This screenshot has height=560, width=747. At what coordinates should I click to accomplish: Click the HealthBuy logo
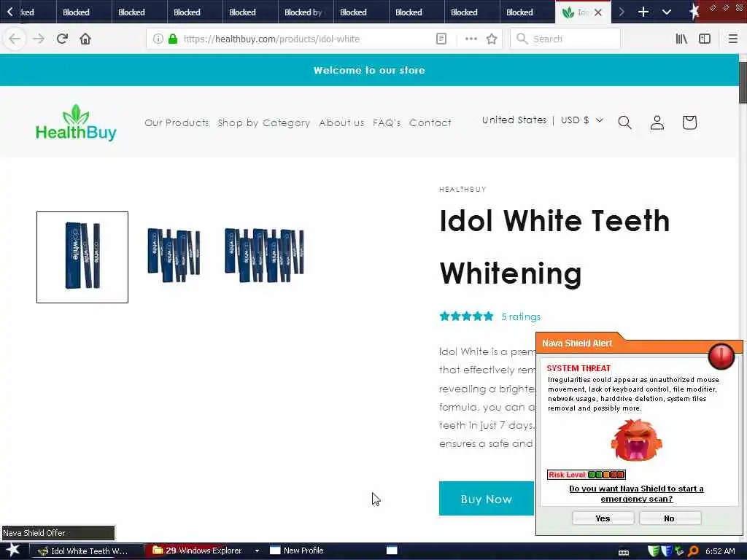[x=76, y=122]
